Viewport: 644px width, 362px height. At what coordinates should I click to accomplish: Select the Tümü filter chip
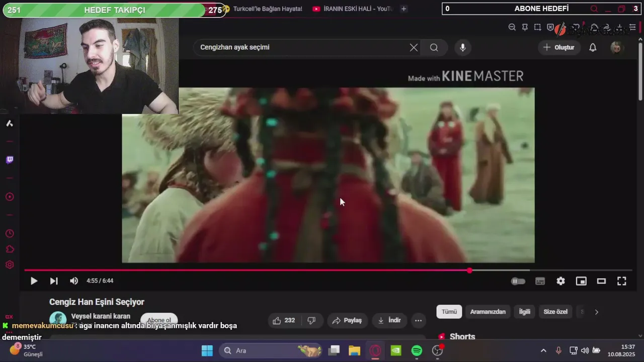tap(449, 312)
